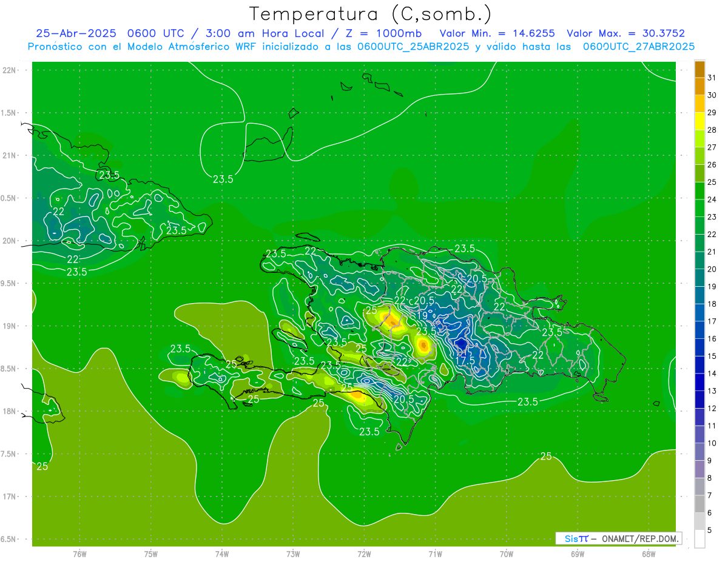Click the '6.5N' latitude axis label
This screenshot has width=728, height=562.
pos(8,539)
